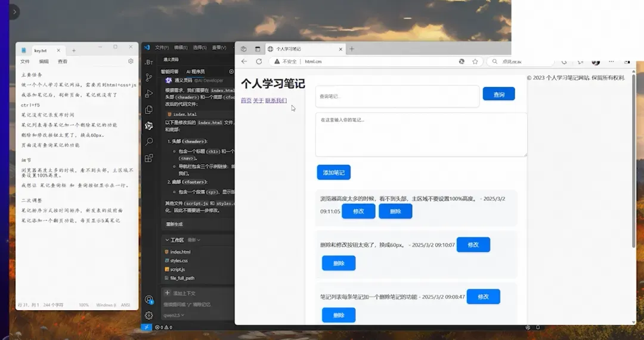644x340 pixels.
Task: Click 修改 on note dated 09:11:05
Action: click(358, 211)
